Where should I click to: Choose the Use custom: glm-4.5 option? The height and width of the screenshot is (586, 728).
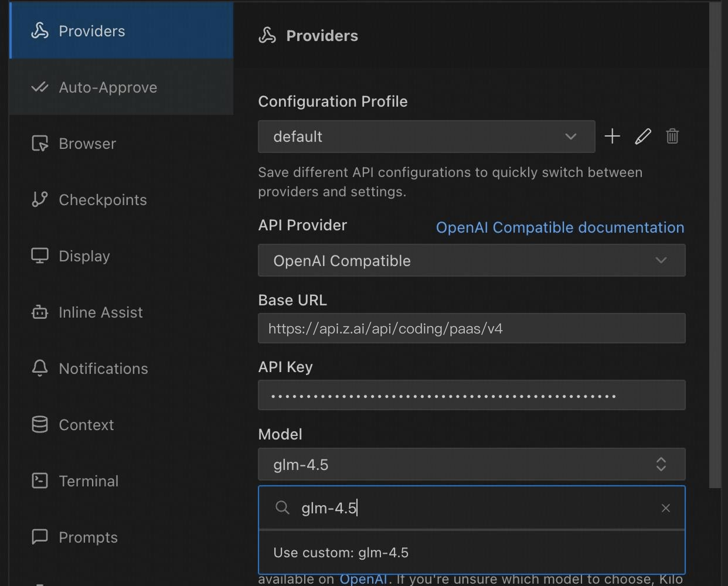(472, 553)
